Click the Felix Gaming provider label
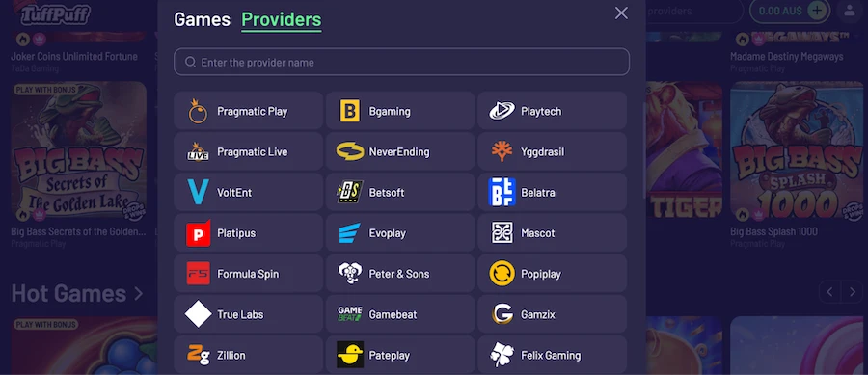This screenshot has height=375, width=868. (551, 355)
